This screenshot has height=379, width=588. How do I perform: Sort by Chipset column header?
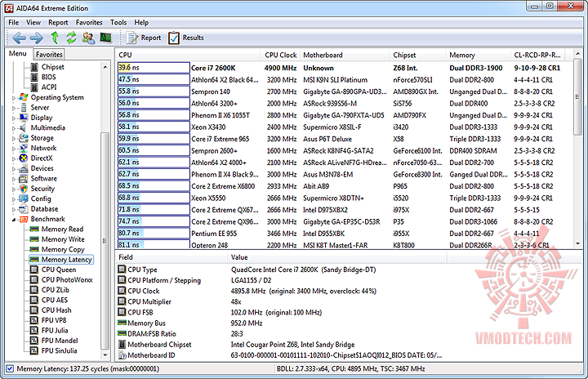tap(417, 56)
